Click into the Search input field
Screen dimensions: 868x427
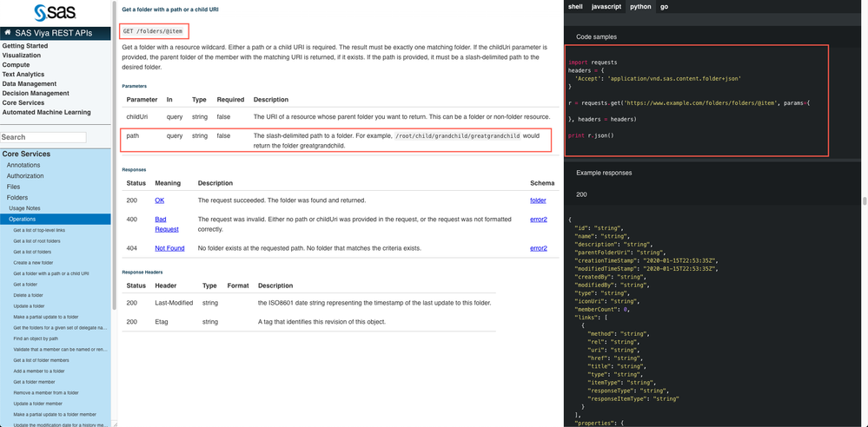click(x=43, y=137)
